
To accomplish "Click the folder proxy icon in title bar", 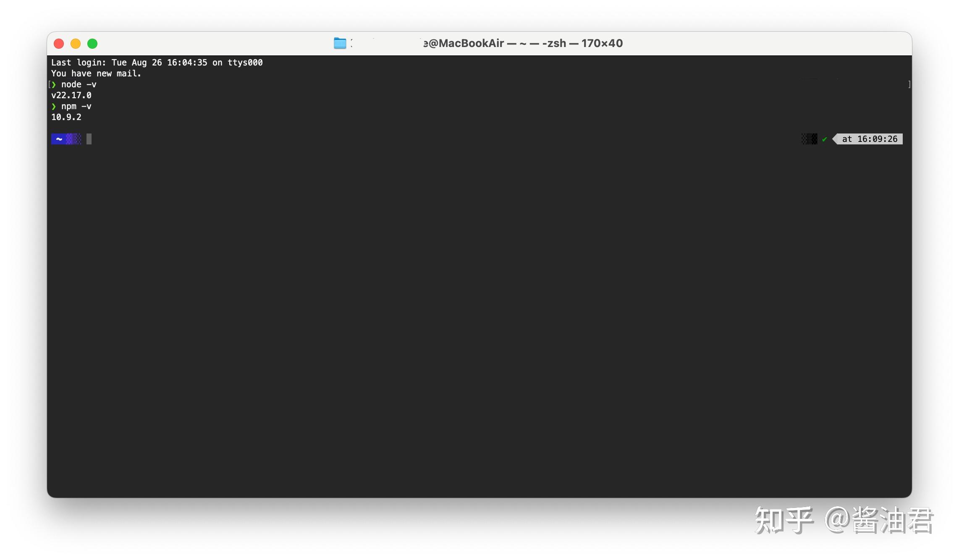I will [x=340, y=43].
